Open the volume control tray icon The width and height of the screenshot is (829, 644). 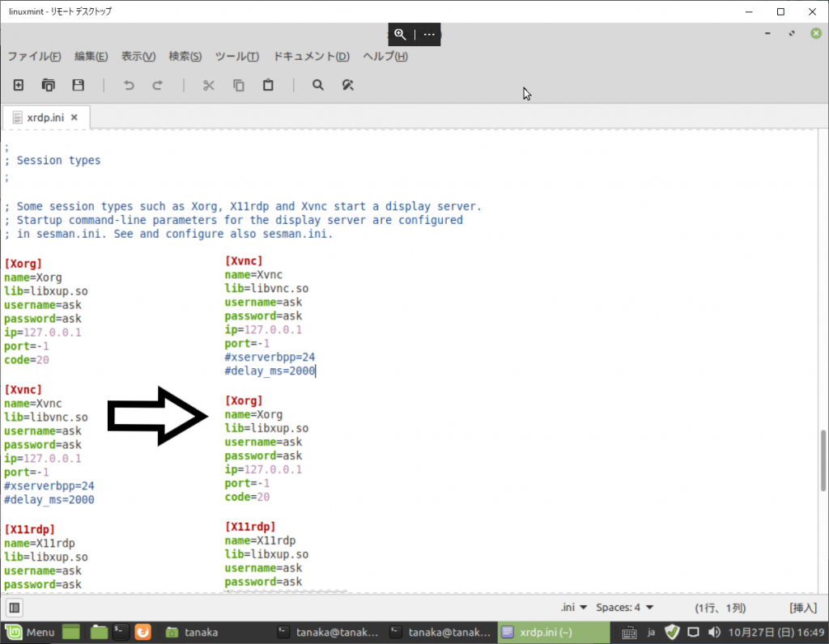coord(714,633)
